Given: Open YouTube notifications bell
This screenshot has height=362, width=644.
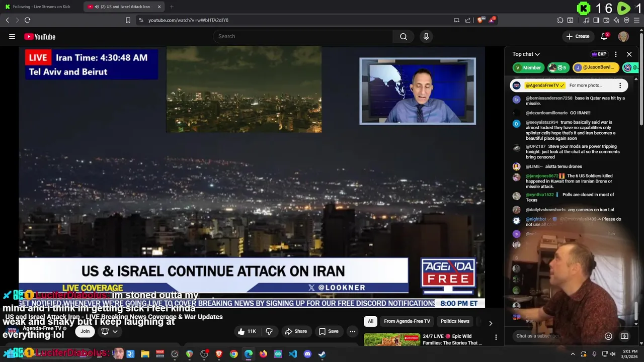Looking at the screenshot, I should click(605, 36).
